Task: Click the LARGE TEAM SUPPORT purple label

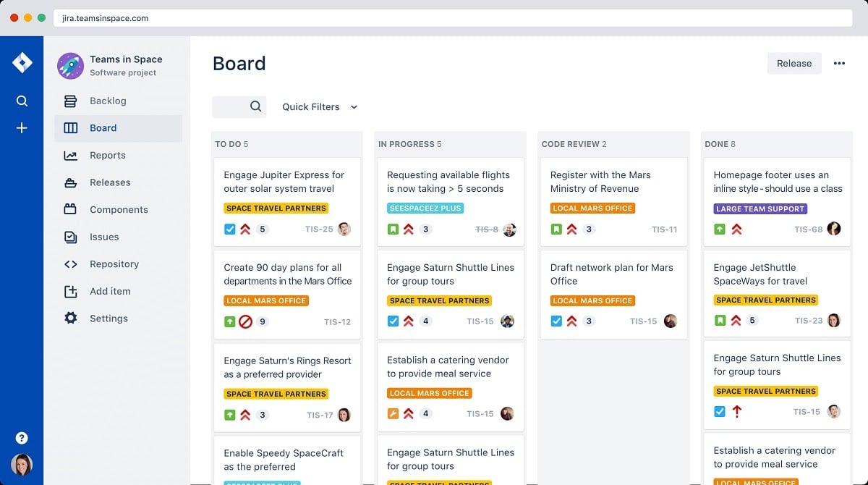Action: coord(760,208)
